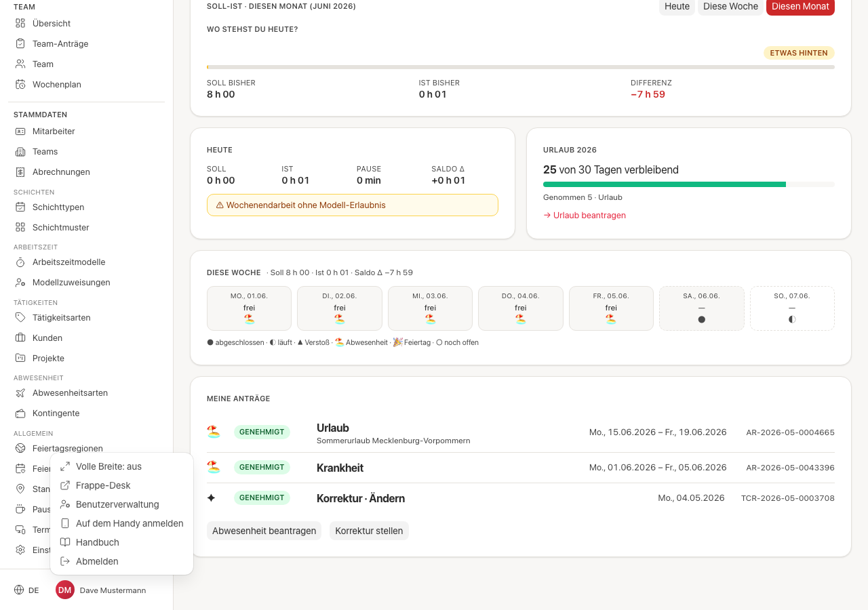Screen dimensions: 868x610
Task: Open the Wochenplan clock-calendar icon
Action: pos(20,85)
